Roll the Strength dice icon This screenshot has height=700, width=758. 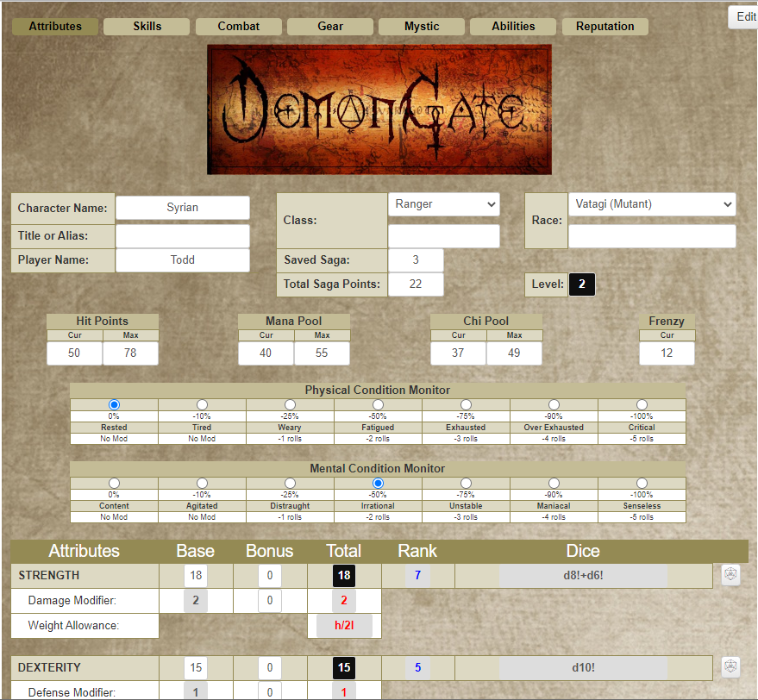point(730,575)
